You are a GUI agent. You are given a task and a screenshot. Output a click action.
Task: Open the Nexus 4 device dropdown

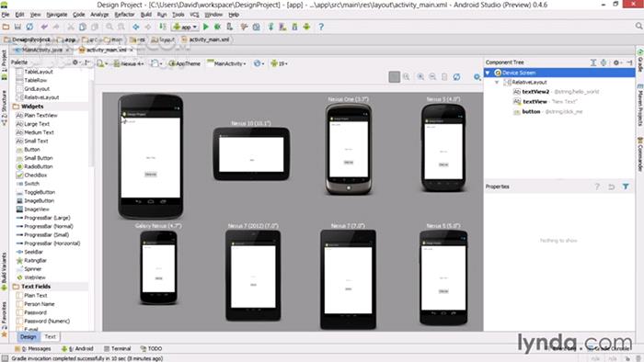pyautogui.click(x=129, y=63)
